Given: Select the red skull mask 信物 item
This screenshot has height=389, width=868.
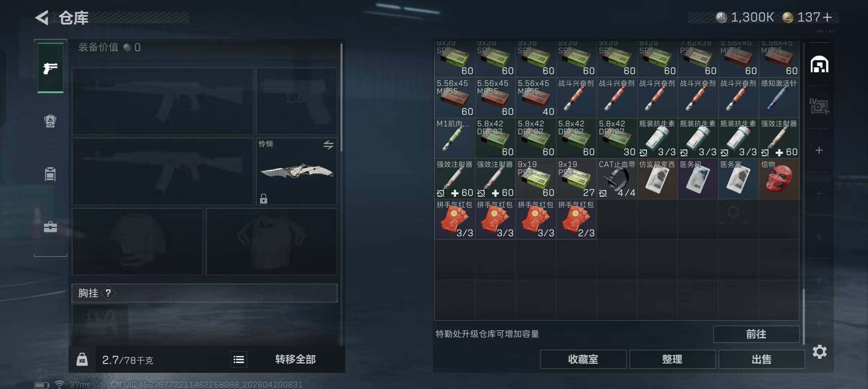Looking at the screenshot, I should click(x=779, y=179).
